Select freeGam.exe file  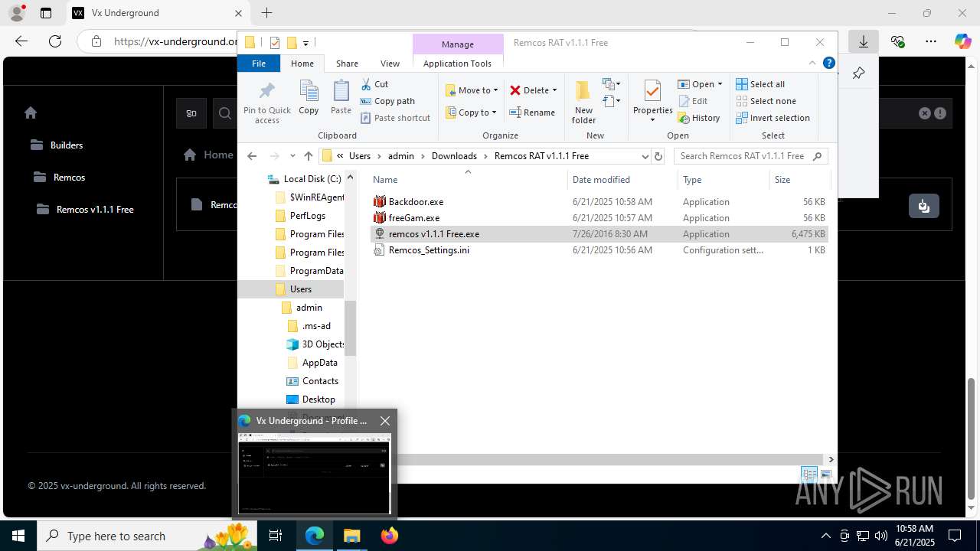click(599, 218)
